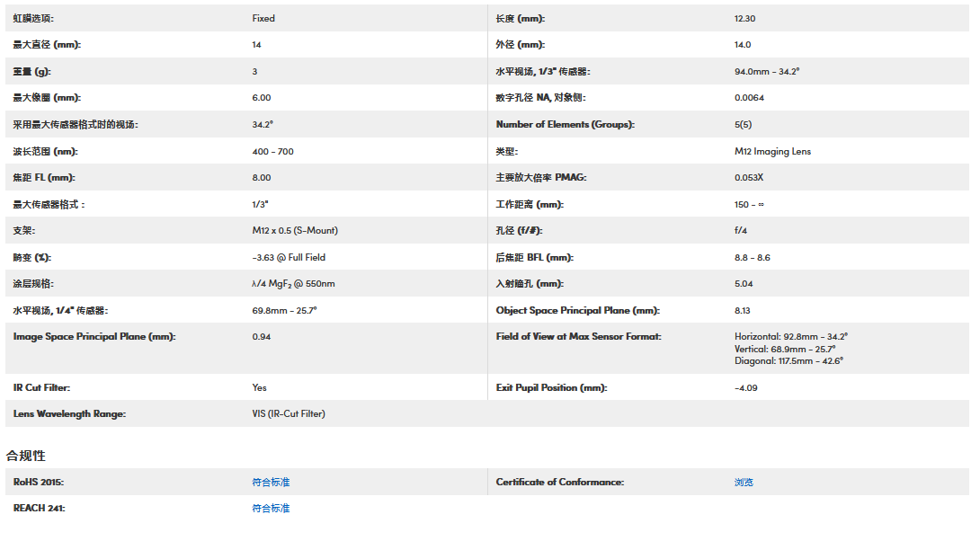Screen dimensions: 980x541
Task: Click the Object Space Principal Plane label
Action: pos(577,311)
